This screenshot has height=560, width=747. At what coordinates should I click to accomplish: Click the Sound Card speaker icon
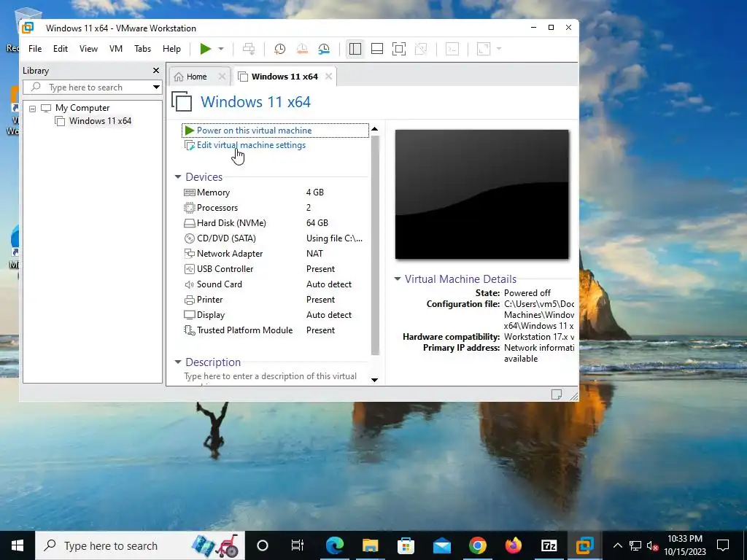[x=190, y=284]
